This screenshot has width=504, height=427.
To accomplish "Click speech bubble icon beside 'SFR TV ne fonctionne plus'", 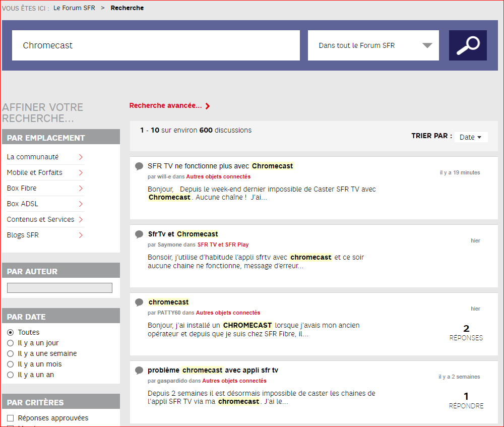I will [139, 166].
